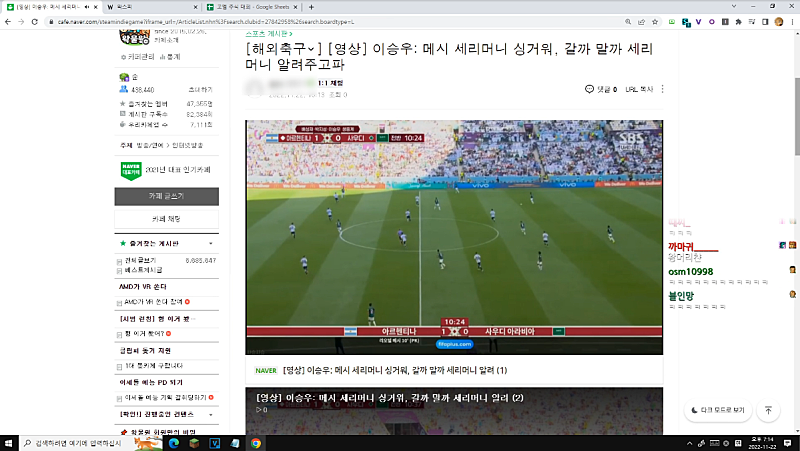Open the tab search chevron
Screen dimensions: 800x451
pos(734,7)
